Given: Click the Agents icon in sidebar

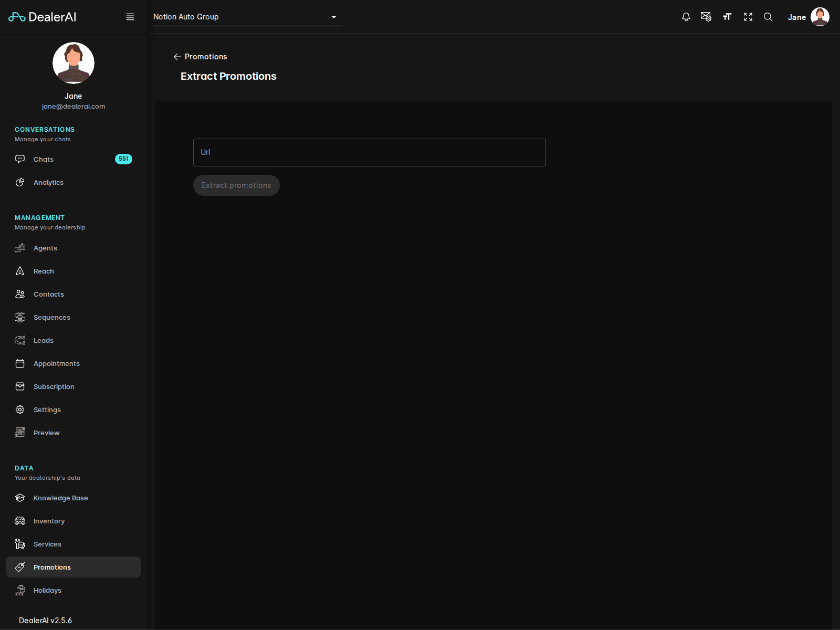Looking at the screenshot, I should [x=20, y=248].
